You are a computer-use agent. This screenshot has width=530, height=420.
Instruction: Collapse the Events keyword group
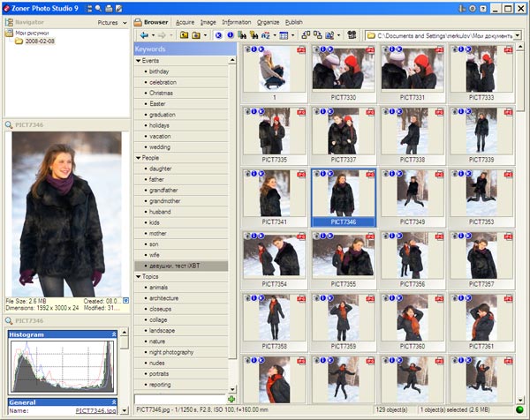pos(139,61)
